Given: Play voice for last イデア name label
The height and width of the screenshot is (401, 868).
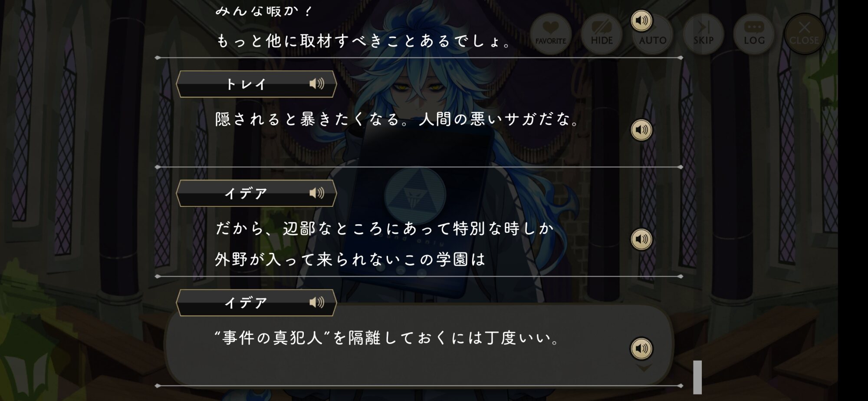Looking at the screenshot, I should pyautogui.click(x=317, y=302).
